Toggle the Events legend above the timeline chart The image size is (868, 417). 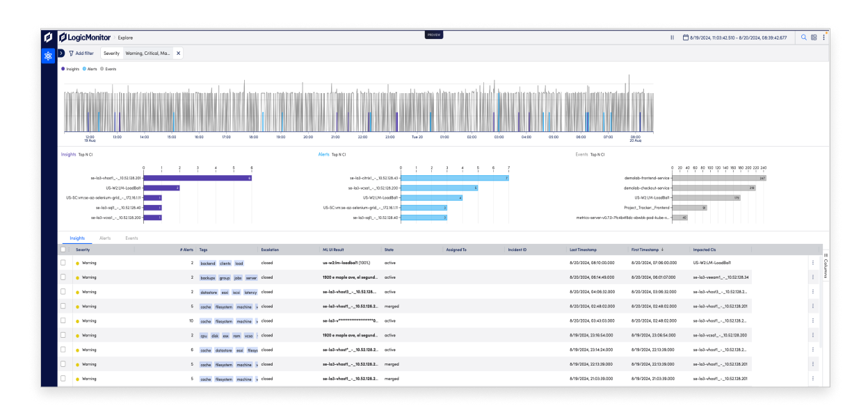pyautogui.click(x=106, y=69)
